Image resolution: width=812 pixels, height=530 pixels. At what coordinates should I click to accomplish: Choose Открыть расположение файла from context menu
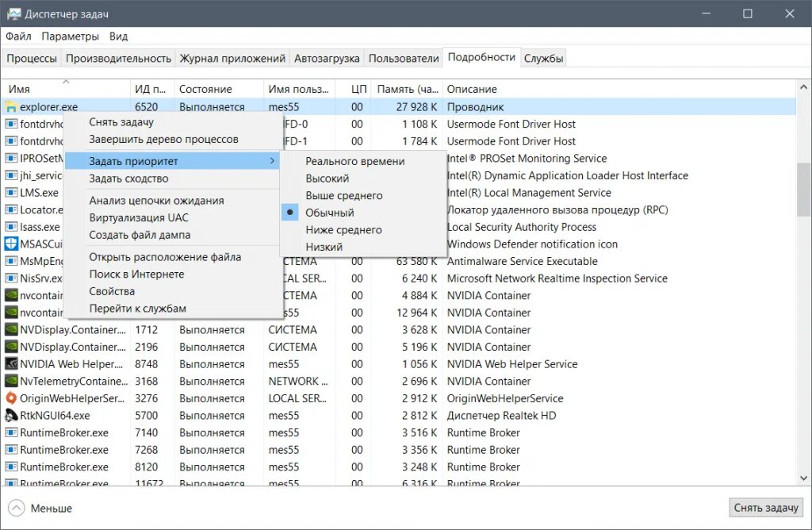tap(164, 257)
